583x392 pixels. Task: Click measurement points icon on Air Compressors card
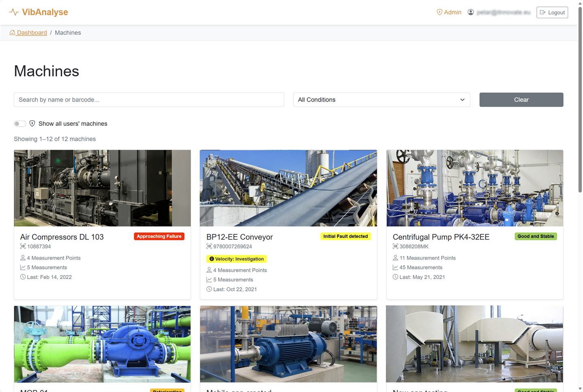point(23,258)
